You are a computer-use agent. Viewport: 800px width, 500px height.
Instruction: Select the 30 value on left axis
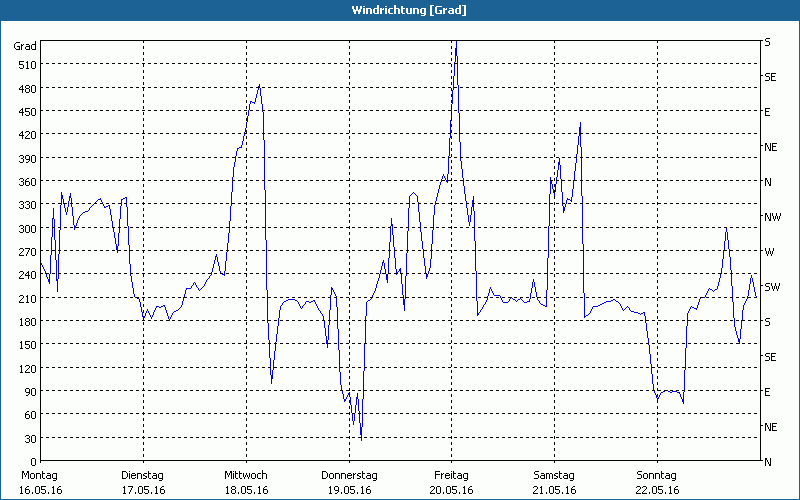point(31,439)
